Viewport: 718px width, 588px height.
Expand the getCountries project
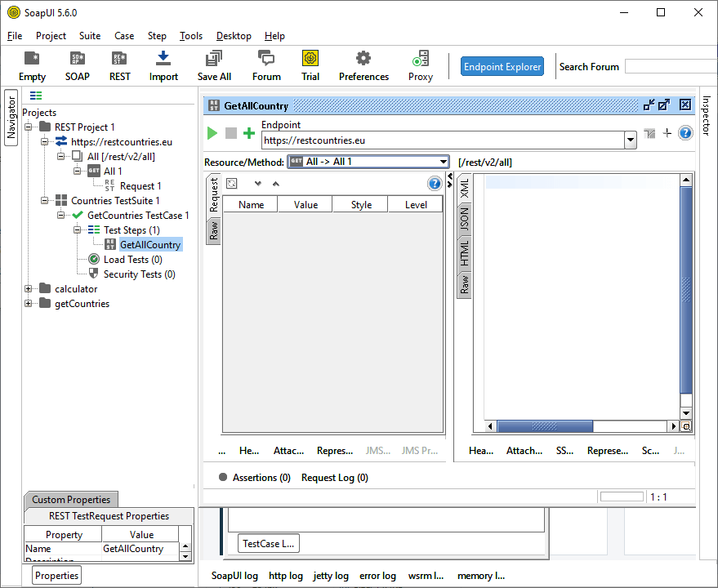coord(29,303)
